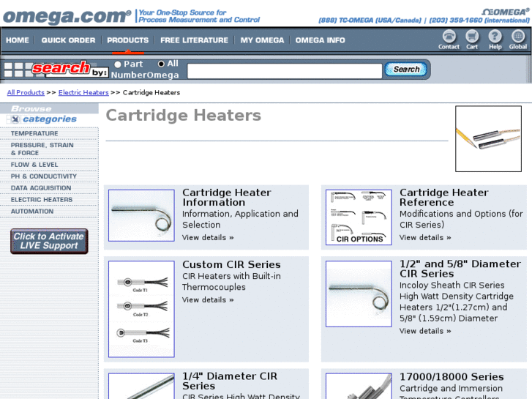Follow the Electric Heaters breadcrumb link
The height and width of the screenshot is (399, 532).
[x=83, y=92]
